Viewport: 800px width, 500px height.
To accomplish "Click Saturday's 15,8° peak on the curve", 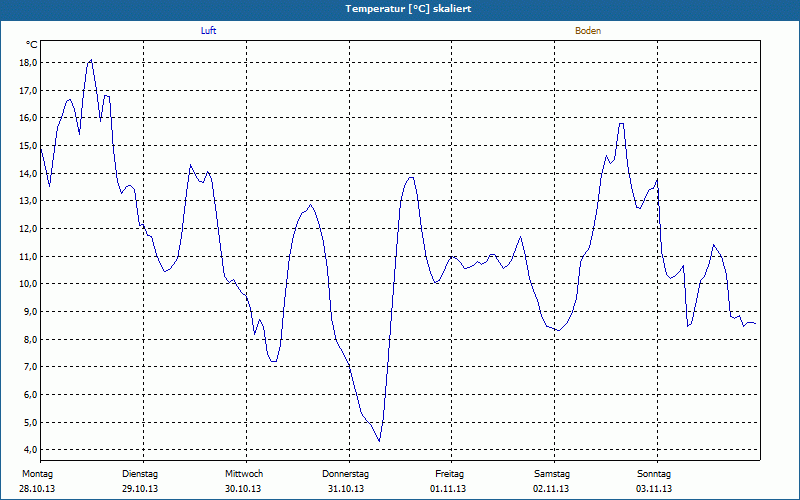I will 621,123.
